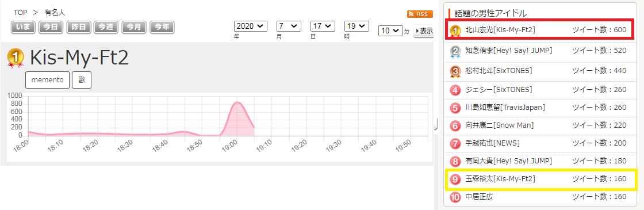
Task: Select the 今日 time range tab
Action: click(x=51, y=27)
